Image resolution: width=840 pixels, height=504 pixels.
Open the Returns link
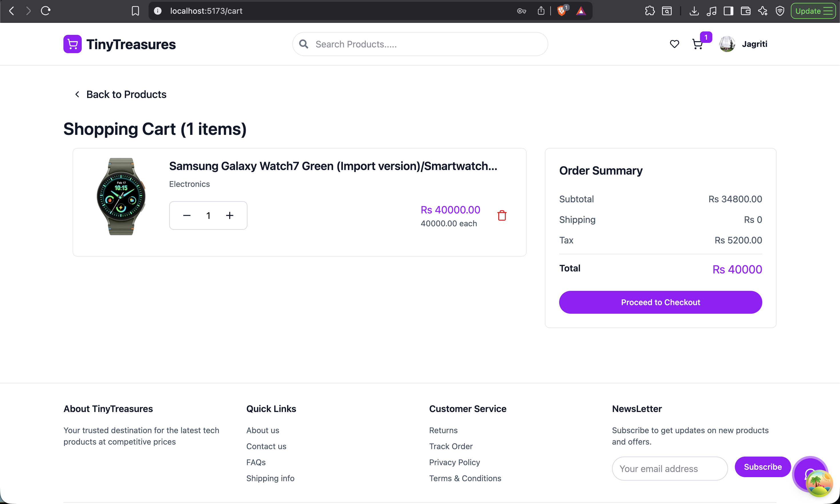(443, 430)
